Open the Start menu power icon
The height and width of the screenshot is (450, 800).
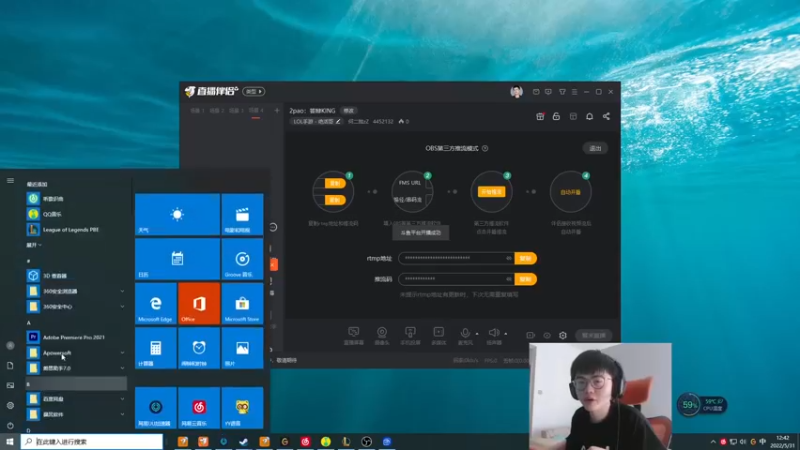pyautogui.click(x=10, y=426)
